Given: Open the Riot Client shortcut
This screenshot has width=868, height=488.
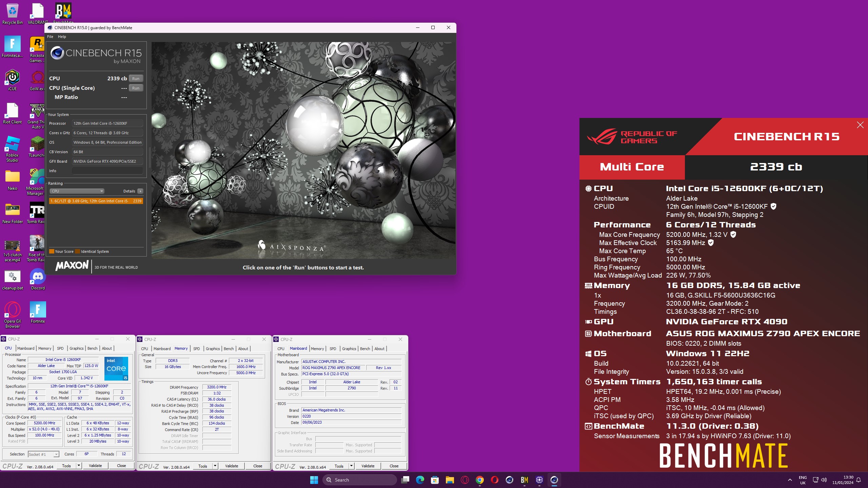Looking at the screenshot, I should [13, 113].
